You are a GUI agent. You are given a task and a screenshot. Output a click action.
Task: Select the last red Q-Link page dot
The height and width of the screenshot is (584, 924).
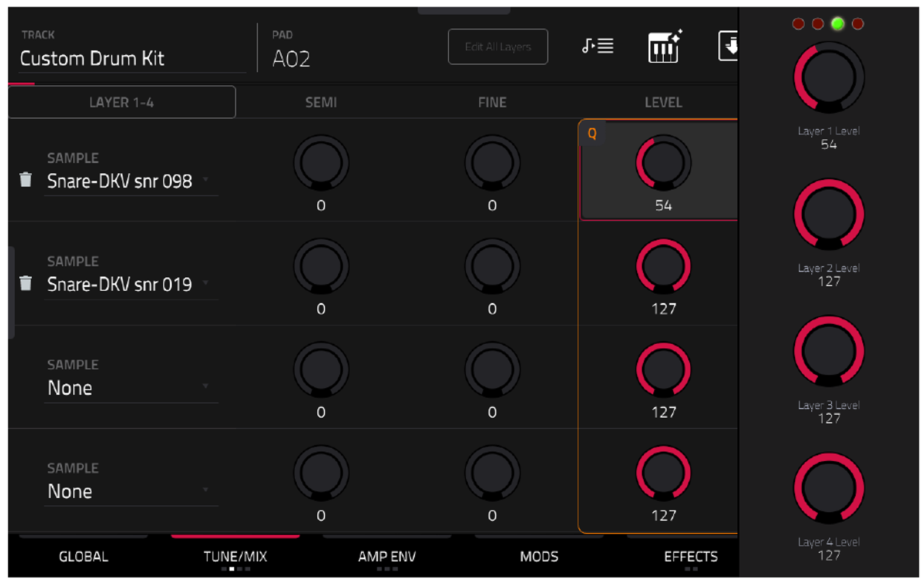858,24
